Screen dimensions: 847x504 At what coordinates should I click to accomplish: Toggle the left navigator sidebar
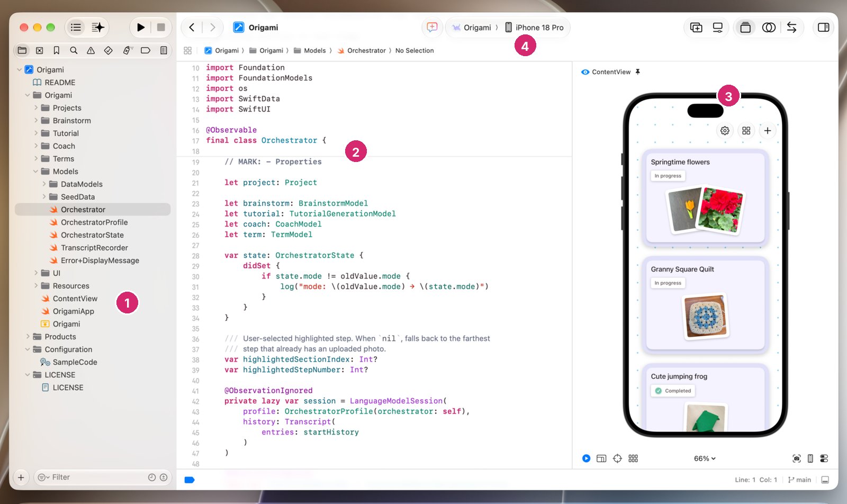point(76,27)
